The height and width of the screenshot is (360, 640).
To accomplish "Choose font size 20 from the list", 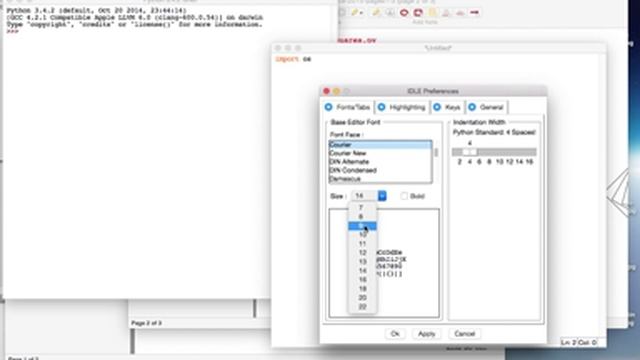I will pyautogui.click(x=362, y=298).
